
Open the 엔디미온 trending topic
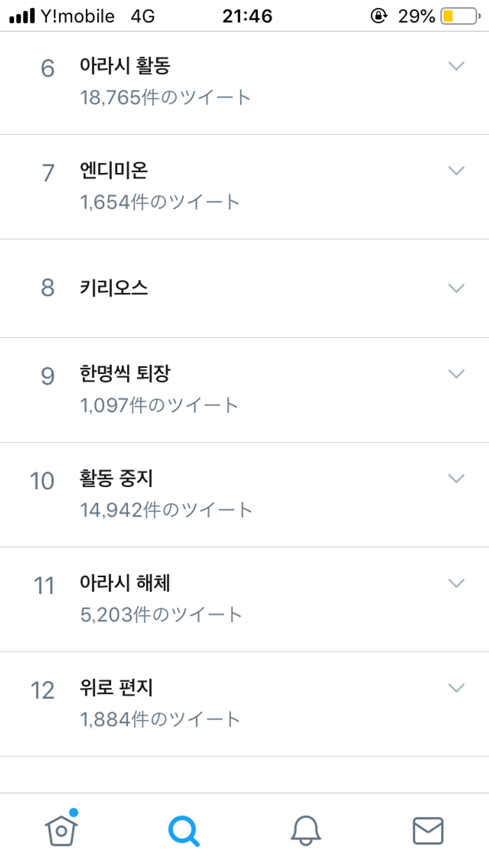[x=114, y=171]
